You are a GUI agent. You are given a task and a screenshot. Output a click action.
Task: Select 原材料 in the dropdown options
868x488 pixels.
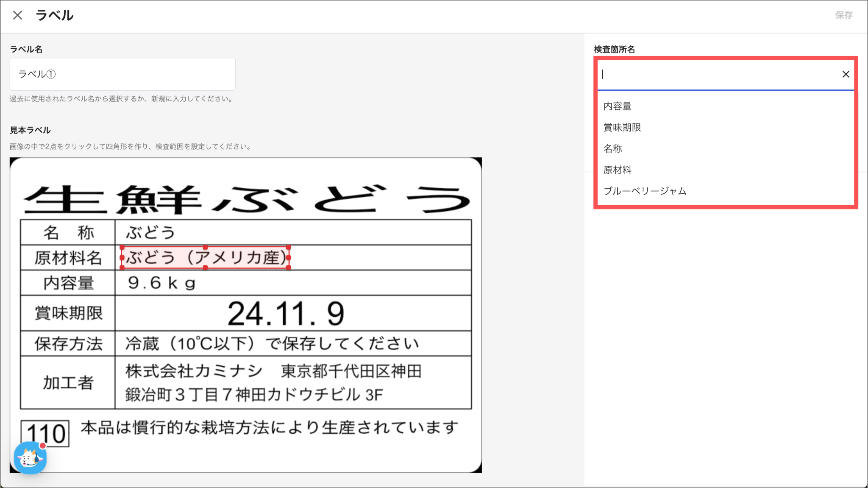618,170
